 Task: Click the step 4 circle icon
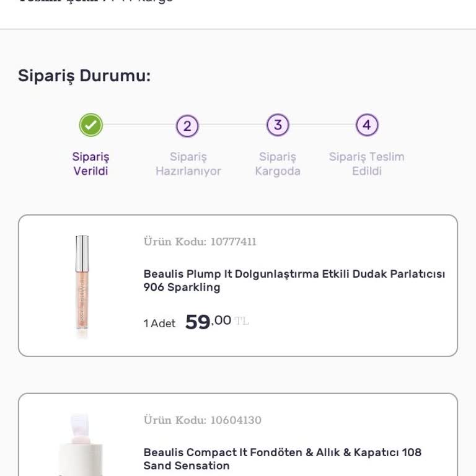(367, 125)
